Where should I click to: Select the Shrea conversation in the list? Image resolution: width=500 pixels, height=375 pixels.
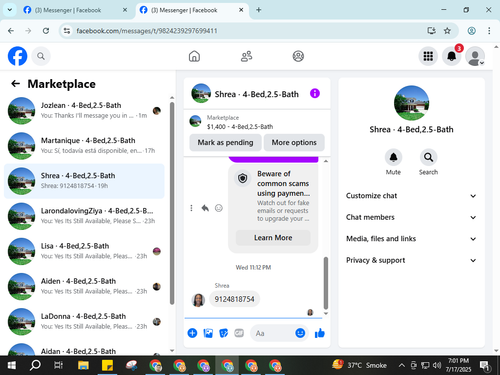click(84, 181)
